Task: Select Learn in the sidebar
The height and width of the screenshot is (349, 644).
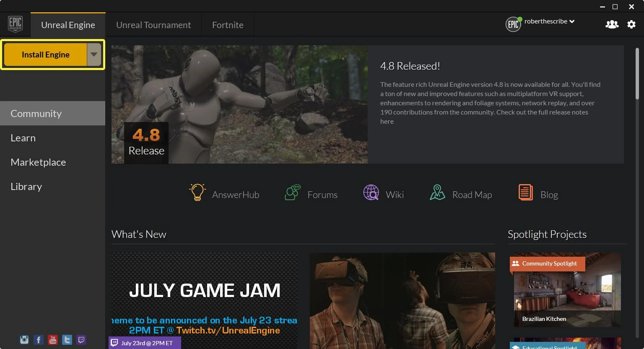Action: 52,138
